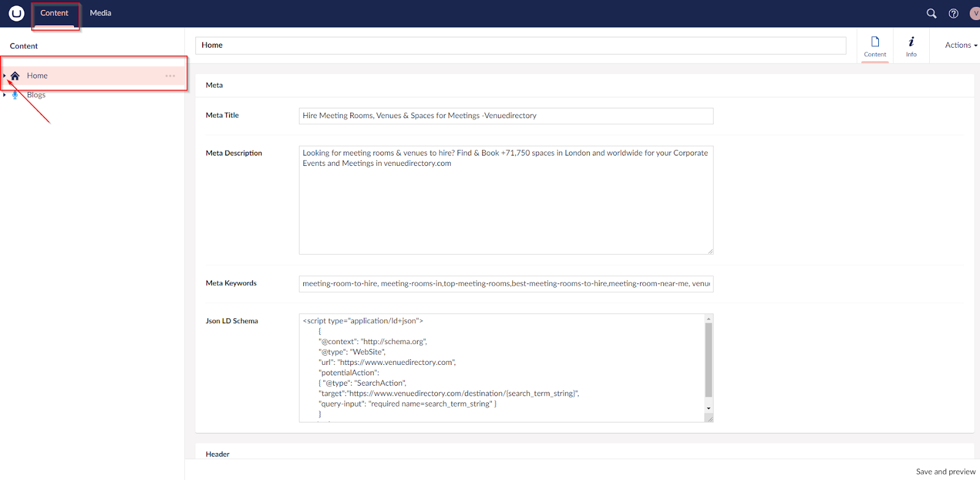The image size is (980, 480).
Task: Click the Meta Description text area
Action: tap(506, 200)
